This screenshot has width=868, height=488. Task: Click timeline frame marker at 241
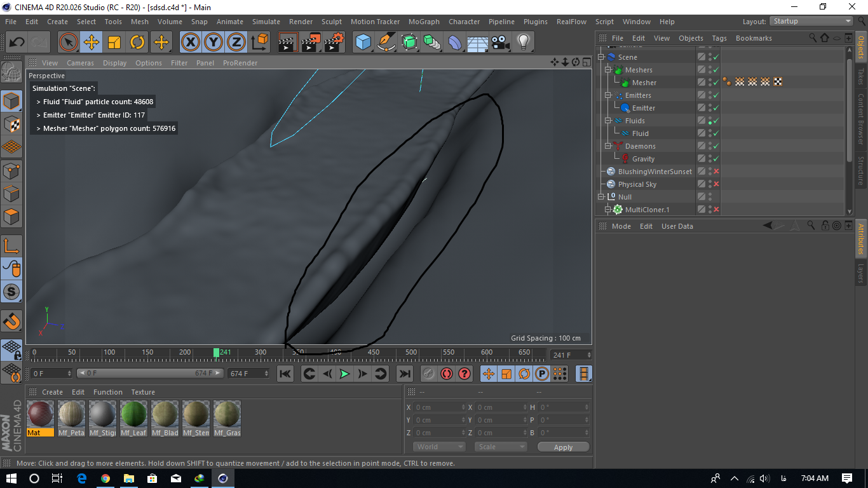pyautogui.click(x=217, y=353)
